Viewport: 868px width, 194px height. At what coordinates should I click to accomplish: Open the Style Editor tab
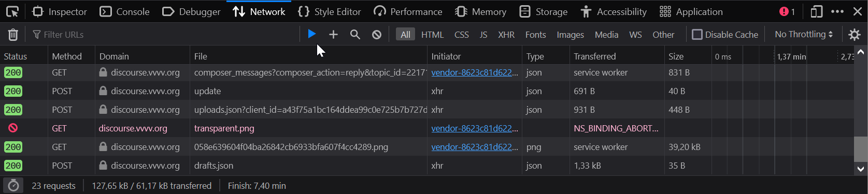point(330,11)
